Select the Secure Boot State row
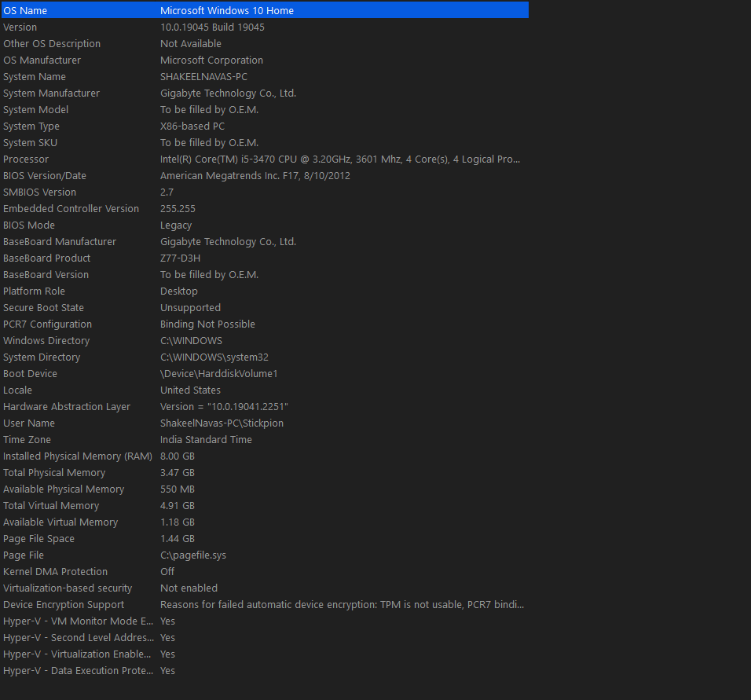 click(265, 308)
